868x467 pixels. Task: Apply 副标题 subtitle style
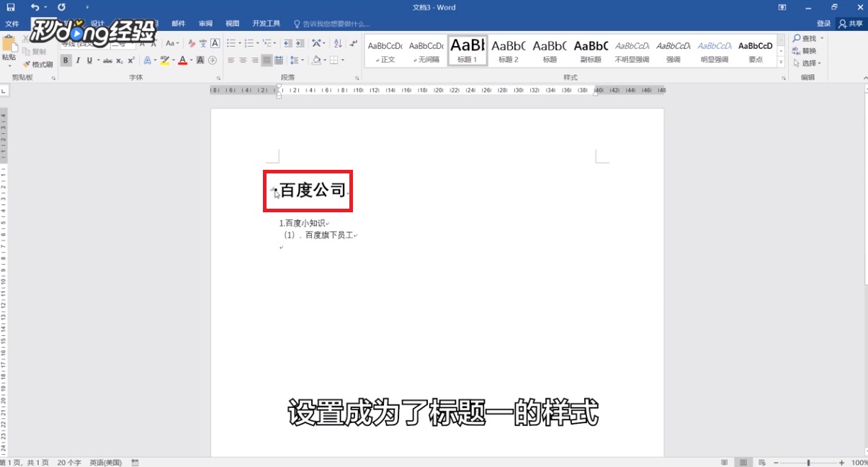591,51
